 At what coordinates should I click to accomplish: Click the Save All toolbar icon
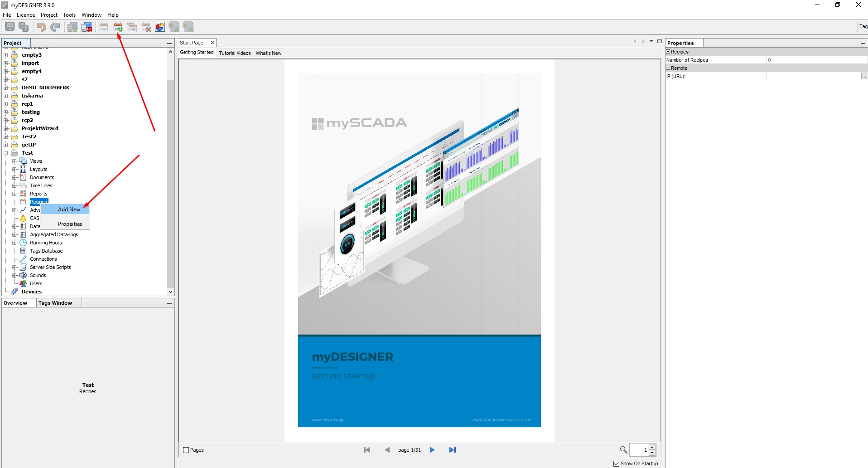(24, 27)
